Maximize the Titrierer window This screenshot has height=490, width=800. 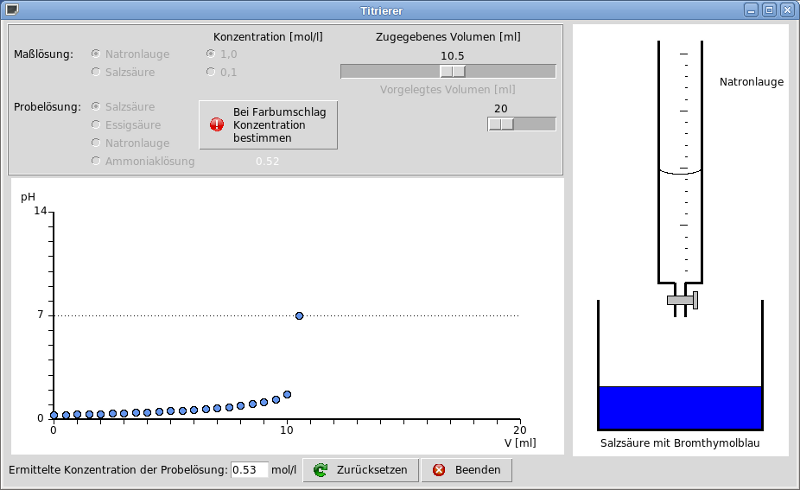coord(769,10)
